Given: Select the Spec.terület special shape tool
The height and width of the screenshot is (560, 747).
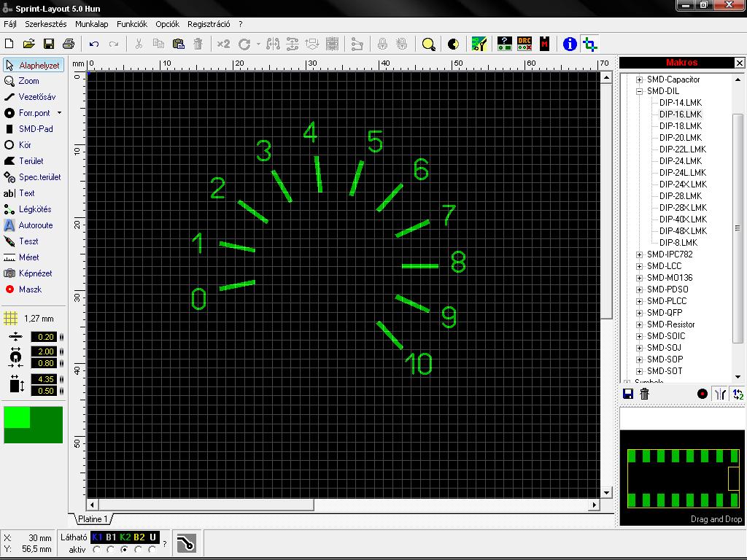Looking at the screenshot, I should coord(32,177).
